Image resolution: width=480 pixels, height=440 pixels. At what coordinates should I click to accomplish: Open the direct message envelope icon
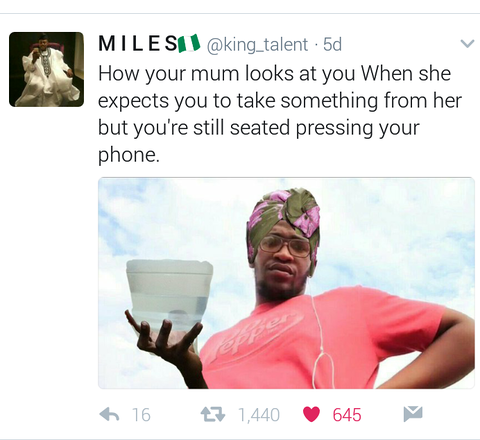[x=413, y=414]
